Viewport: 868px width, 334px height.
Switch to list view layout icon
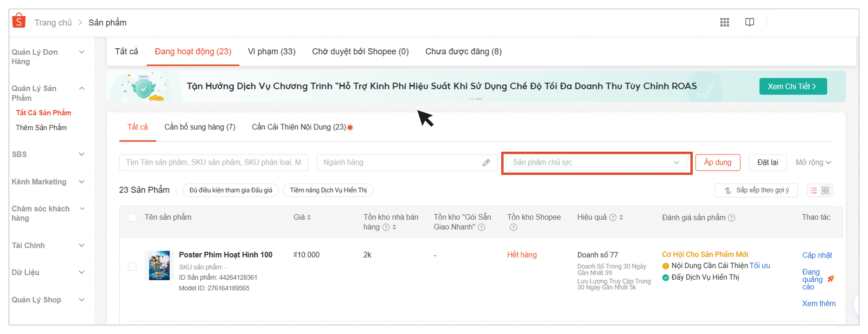(x=813, y=190)
